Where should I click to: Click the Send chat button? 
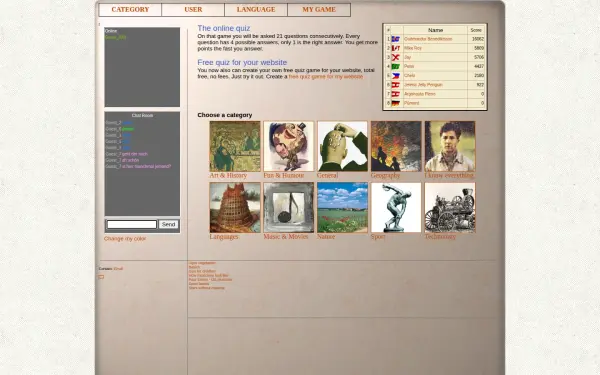click(168, 225)
